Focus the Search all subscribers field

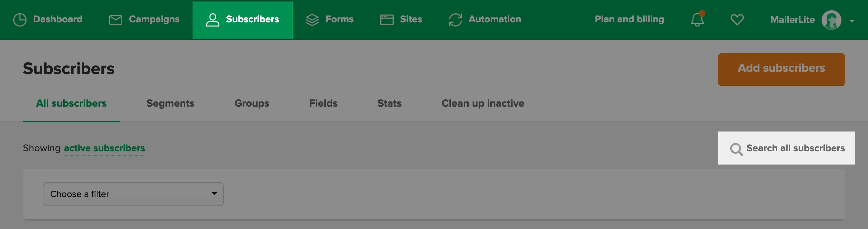click(x=795, y=148)
